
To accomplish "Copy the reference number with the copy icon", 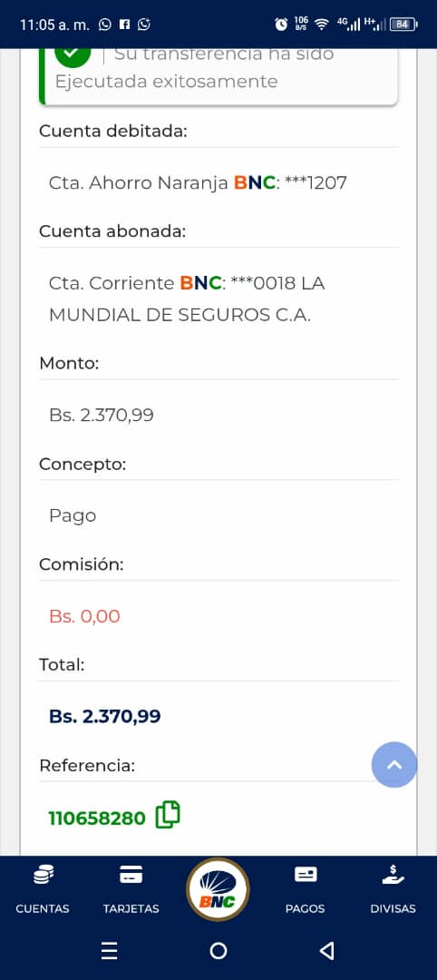I will click(x=168, y=815).
